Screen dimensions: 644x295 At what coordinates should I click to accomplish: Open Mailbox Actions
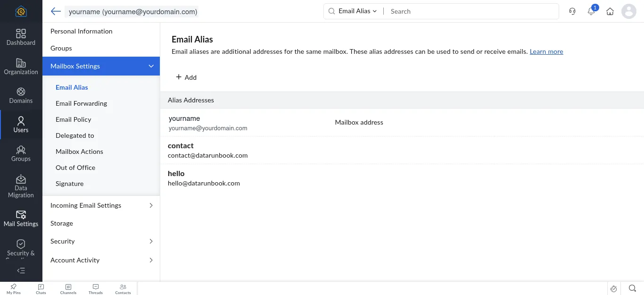(79, 152)
